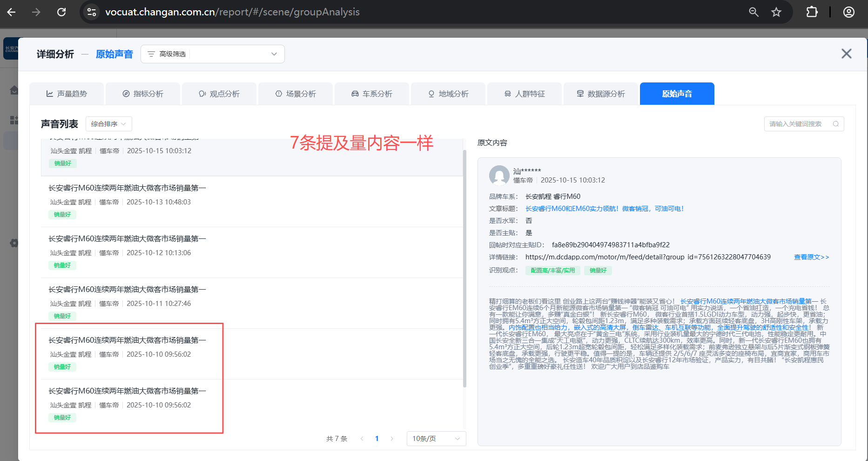Click the browser refresh icon

tap(61, 12)
